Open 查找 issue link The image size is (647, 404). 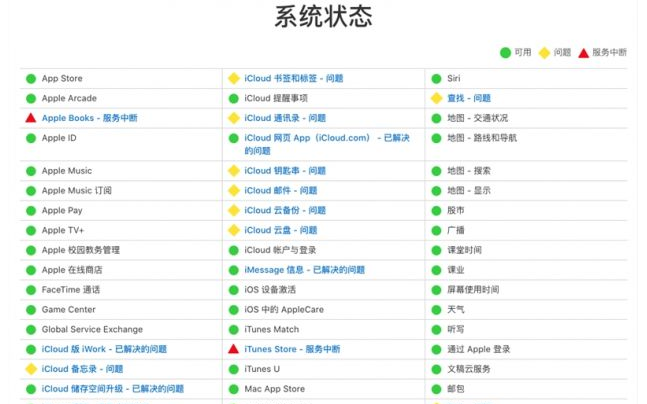click(469, 98)
